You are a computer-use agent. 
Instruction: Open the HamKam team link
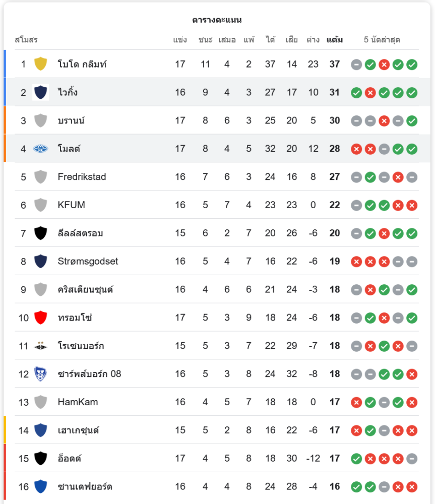pos(78,402)
